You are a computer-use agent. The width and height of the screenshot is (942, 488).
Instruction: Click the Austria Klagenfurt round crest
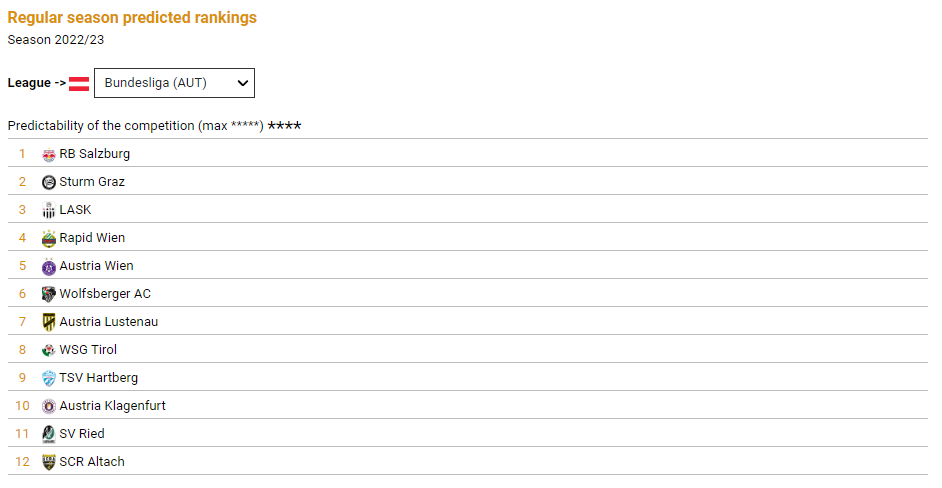pos(49,406)
